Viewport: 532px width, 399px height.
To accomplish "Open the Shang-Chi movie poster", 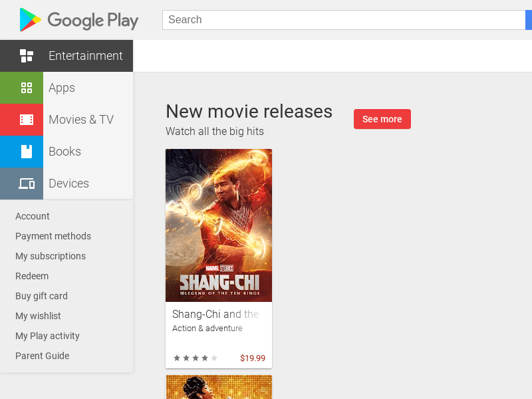I will pos(219,225).
